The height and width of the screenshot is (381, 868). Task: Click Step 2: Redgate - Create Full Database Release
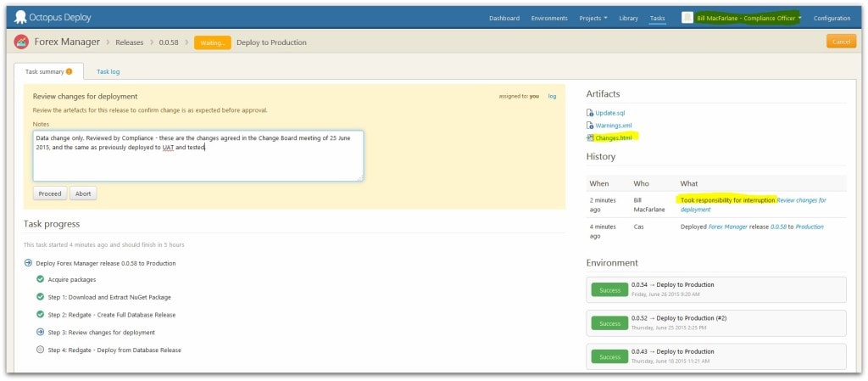(x=112, y=315)
